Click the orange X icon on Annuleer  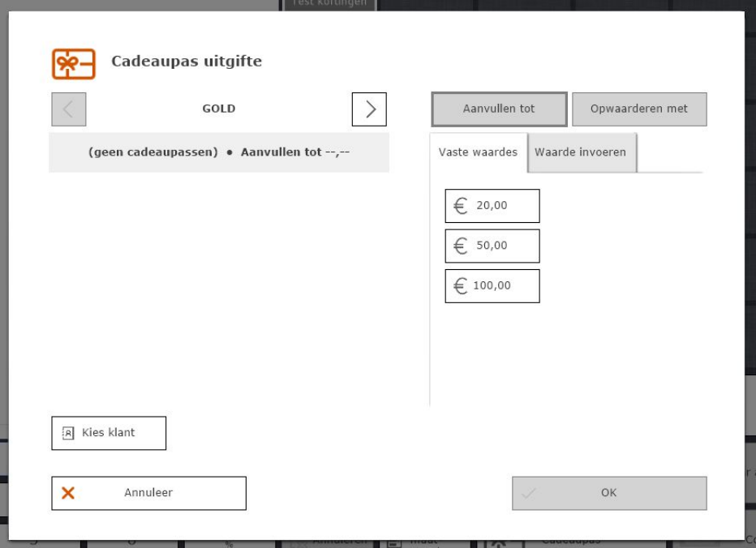pyautogui.click(x=68, y=493)
